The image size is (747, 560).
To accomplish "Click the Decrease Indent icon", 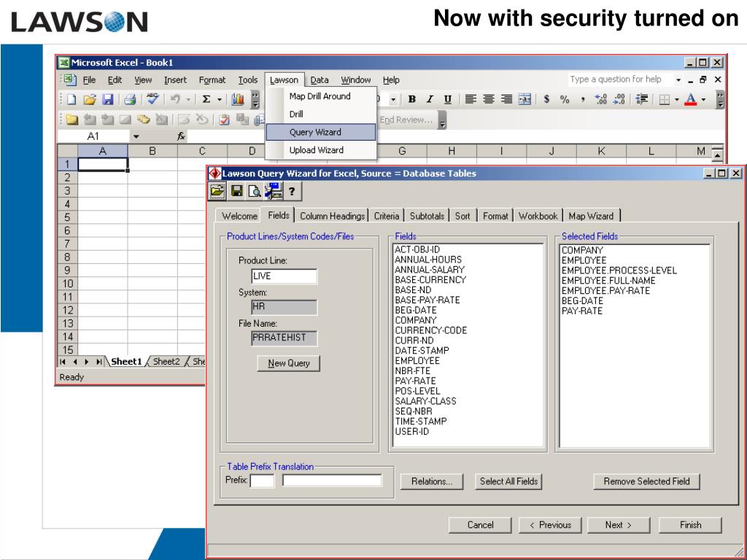I will [x=642, y=99].
